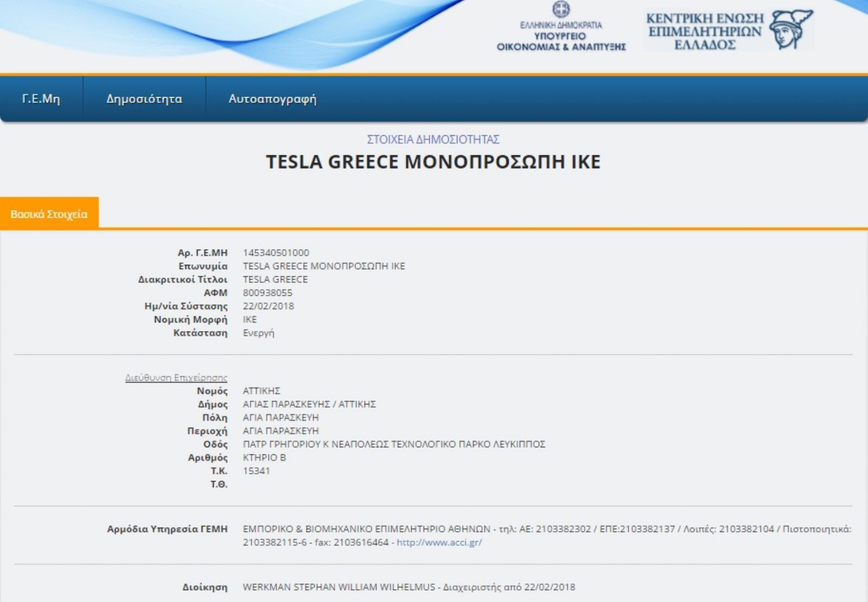The width and height of the screenshot is (868, 602).
Task: Select WERKMAN STEPHAN WILLIAM WILHELMUS manager entry
Action: pyautogui.click(x=409, y=587)
